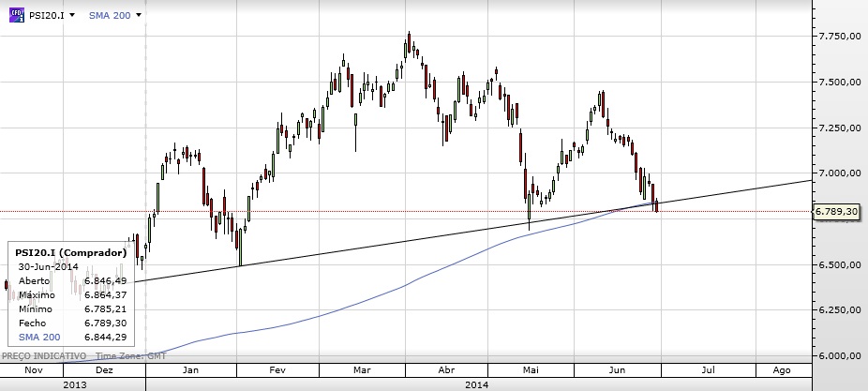The image size is (868, 391).
Task: Open the SMA 200 indicator dropdown arrow
Action: tap(139, 16)
